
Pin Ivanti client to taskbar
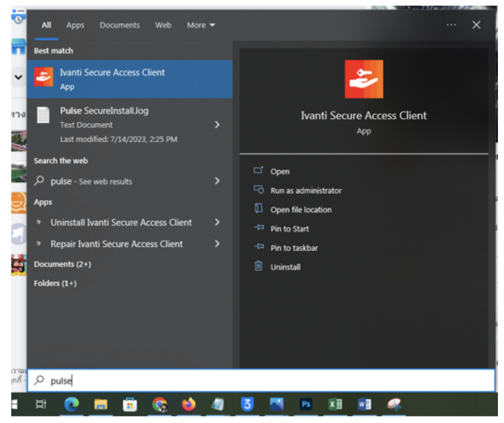(x=294, y=248)
